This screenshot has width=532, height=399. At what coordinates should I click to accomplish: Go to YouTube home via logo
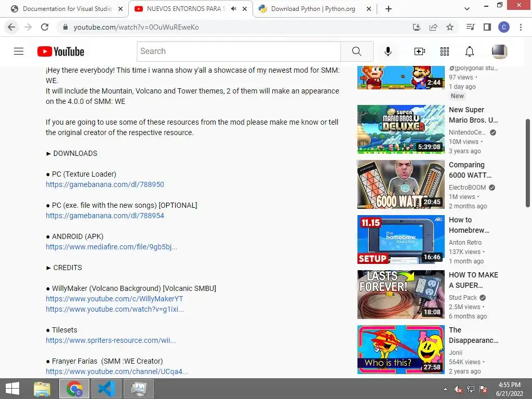tap(61, 51)
